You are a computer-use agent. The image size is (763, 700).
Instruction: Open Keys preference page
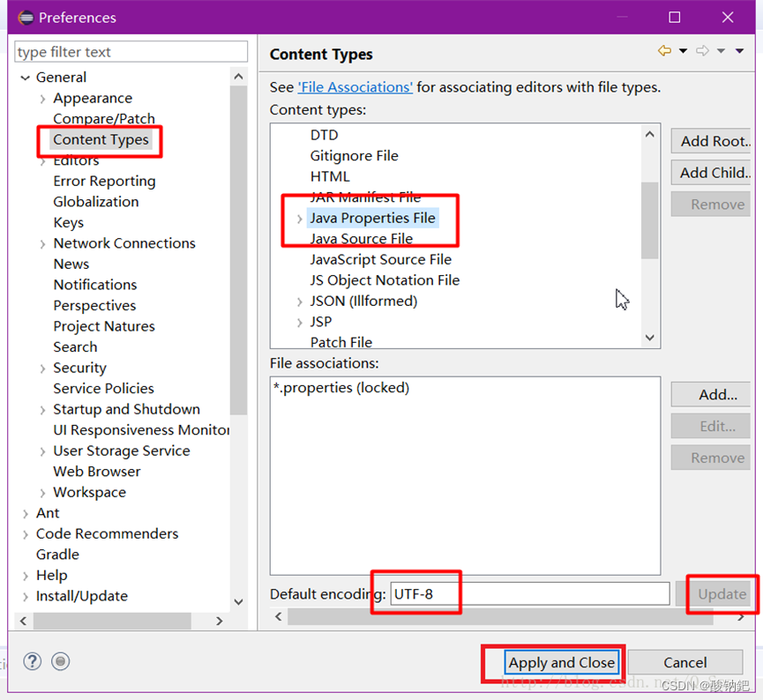[69, 222]
